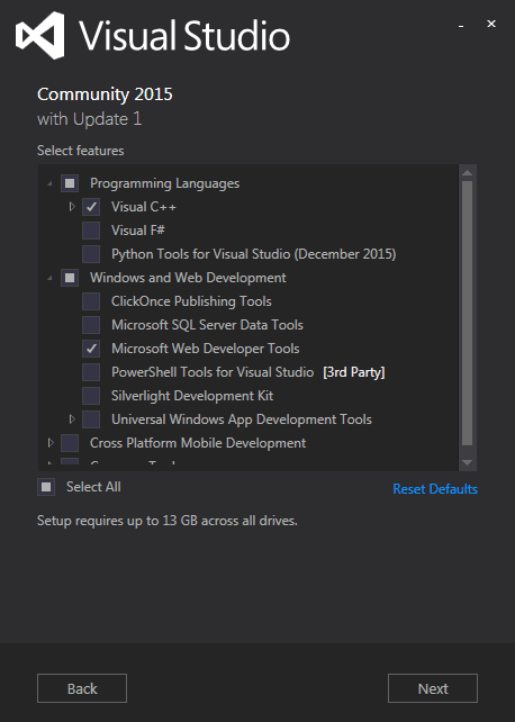The image size is (515, 722).
Task: Click the Next button
Action: (x=433, y=688)
